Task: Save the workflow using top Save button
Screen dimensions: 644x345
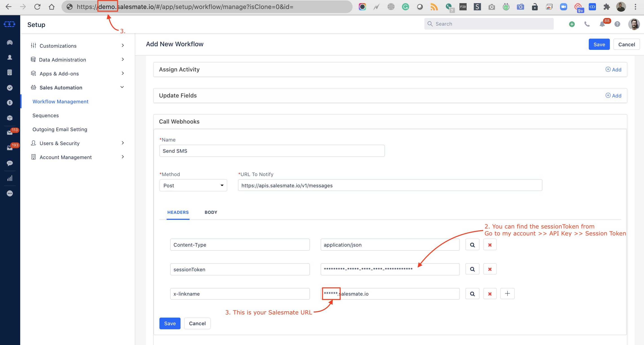Action: point(599,44)
